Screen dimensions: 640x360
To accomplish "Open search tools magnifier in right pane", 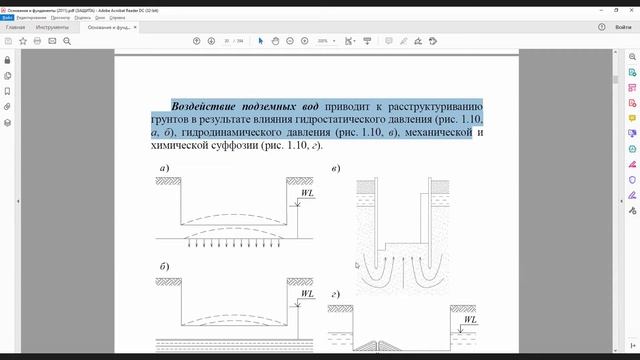I will pos(632,57).
